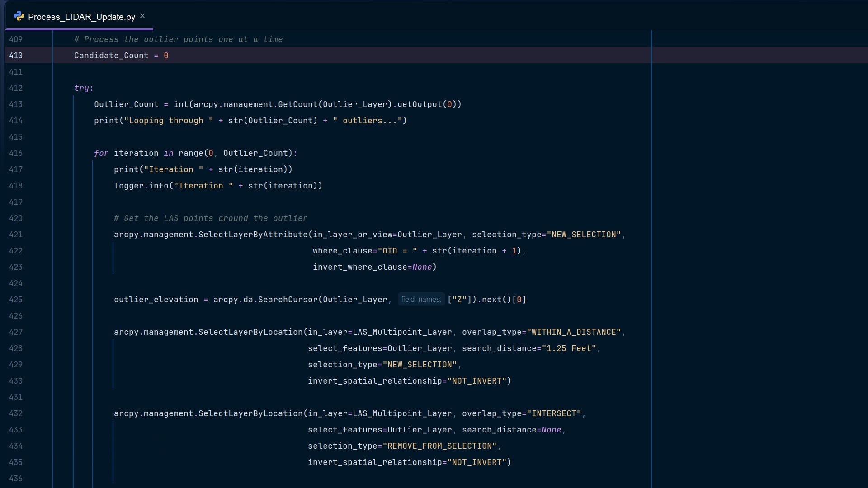Select the Process_LIDAR_Update.py tab

tap(79, 17)
